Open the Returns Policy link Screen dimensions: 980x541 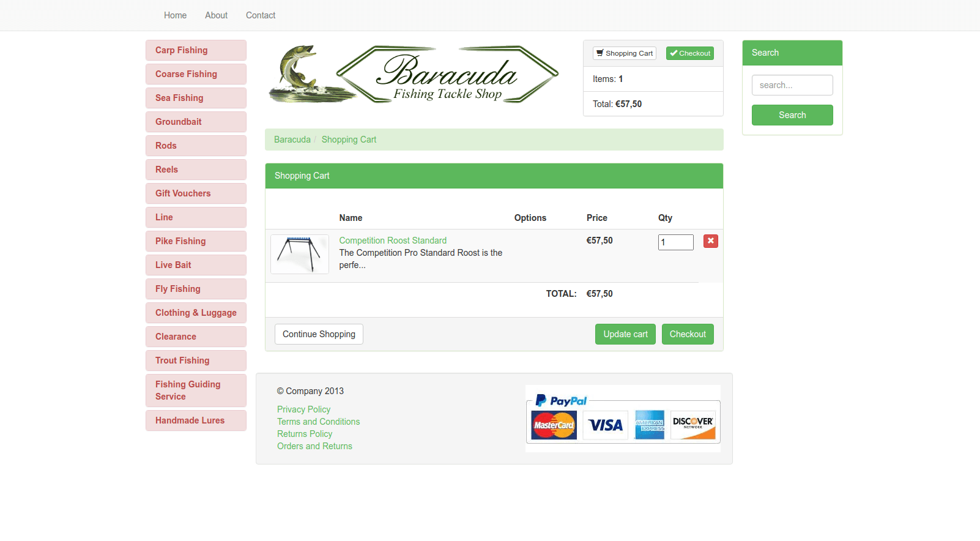(305, 434)
